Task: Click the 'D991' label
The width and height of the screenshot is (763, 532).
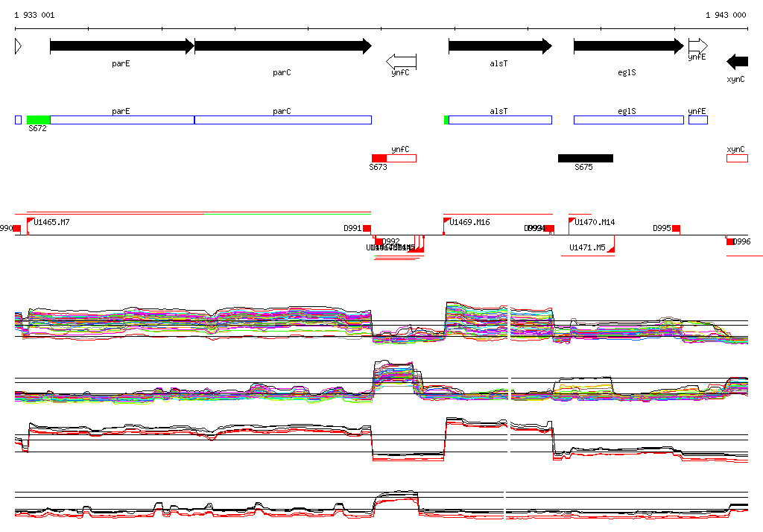Action: [352, 228]
